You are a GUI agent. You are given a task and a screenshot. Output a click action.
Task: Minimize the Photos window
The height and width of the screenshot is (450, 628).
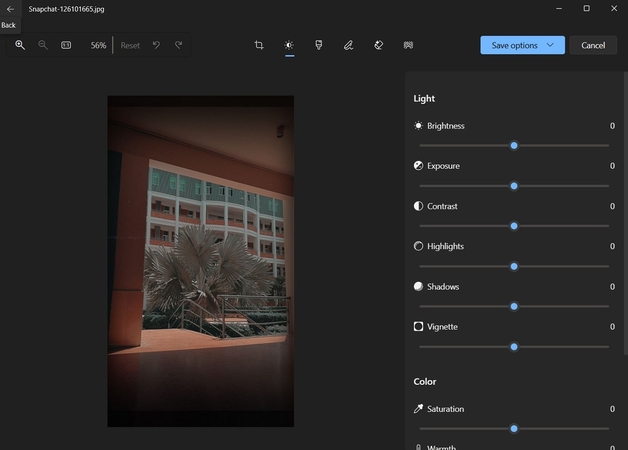[x=559, y=8]
